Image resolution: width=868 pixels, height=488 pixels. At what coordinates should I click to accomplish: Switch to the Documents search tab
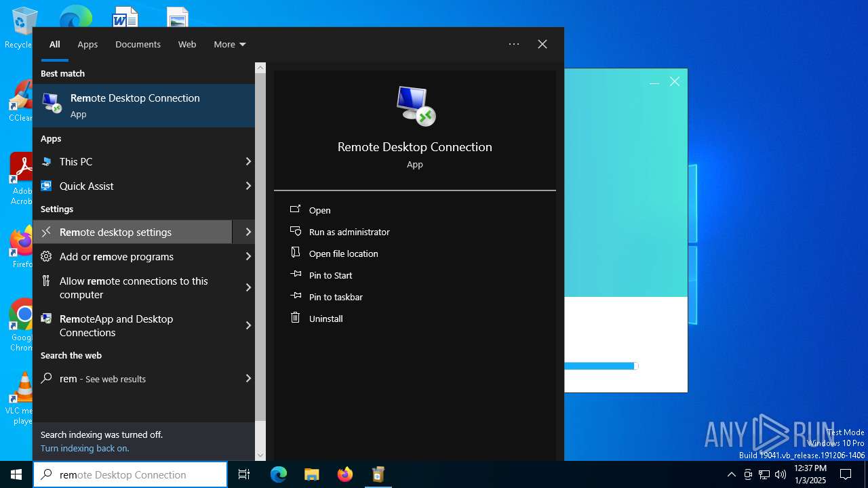(x=138, y=44)
